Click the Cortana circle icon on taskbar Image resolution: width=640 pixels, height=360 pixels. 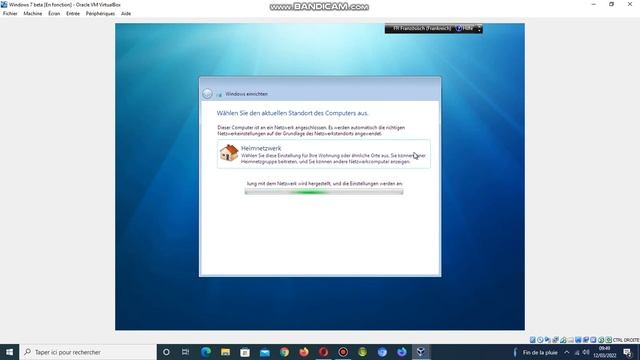[166, 352]
